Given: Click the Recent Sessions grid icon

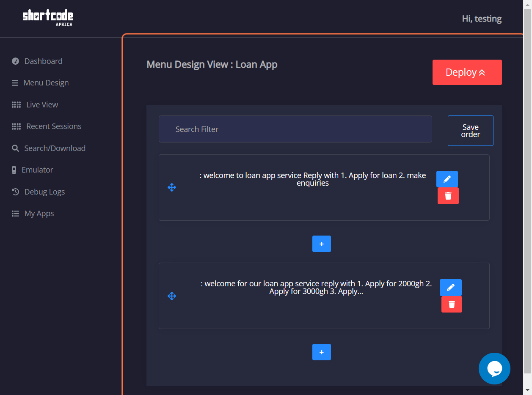Looking at the screenshot, I should (x=16, y=126).
